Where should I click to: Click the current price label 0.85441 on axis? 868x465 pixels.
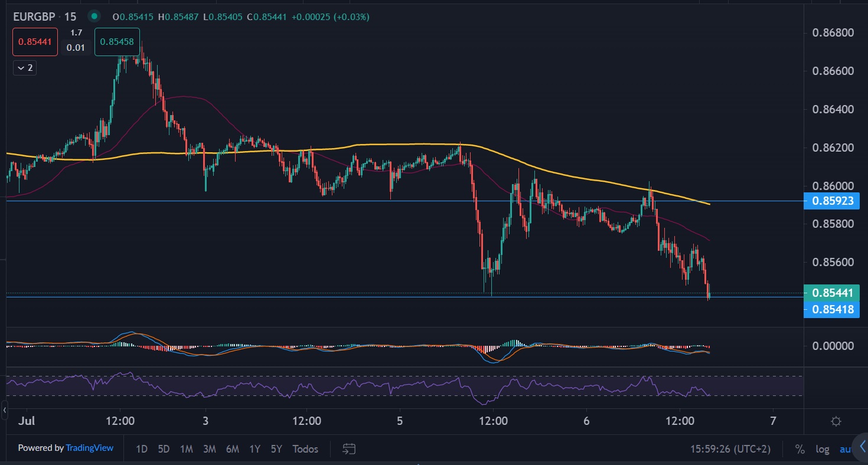832,293
